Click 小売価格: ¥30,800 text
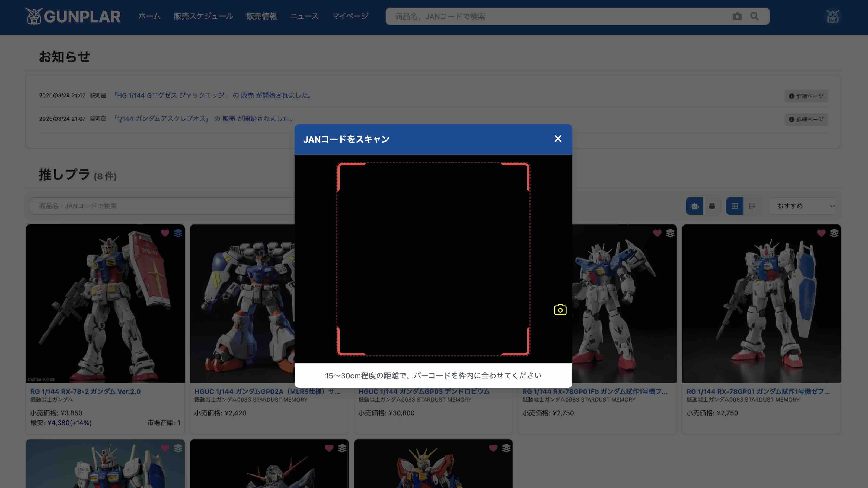The image size is (868, 488). pos(386,413)
